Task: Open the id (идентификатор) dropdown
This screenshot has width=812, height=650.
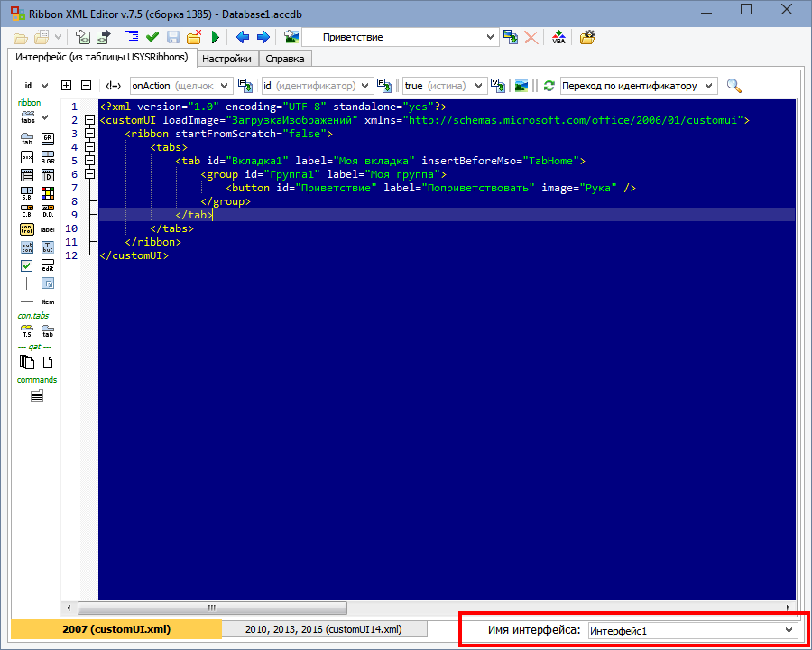Action: [x=365, y=86]
